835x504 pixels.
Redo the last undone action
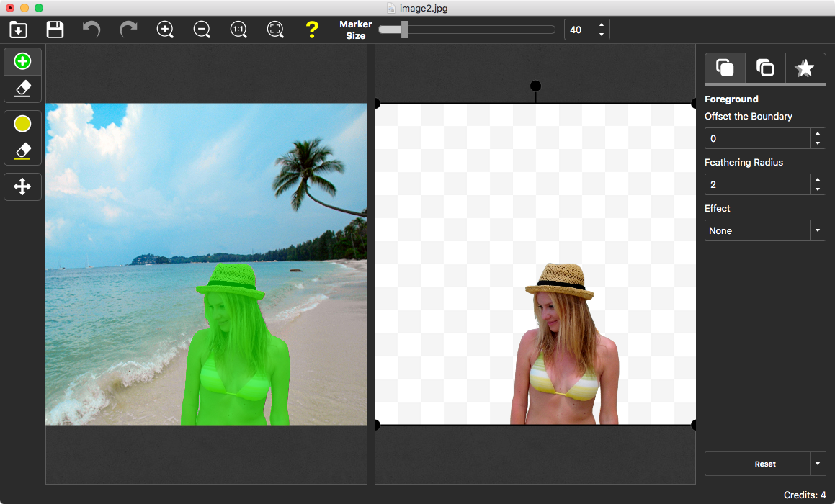(128, 30)
